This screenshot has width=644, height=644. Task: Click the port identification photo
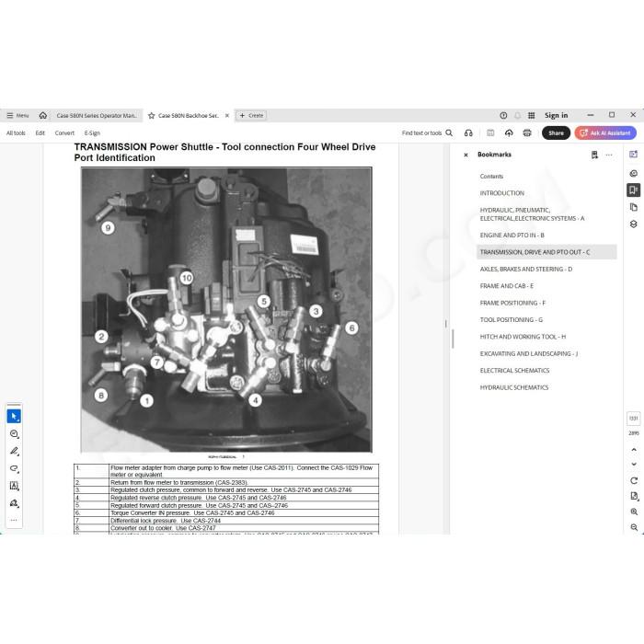click(226, 309)
